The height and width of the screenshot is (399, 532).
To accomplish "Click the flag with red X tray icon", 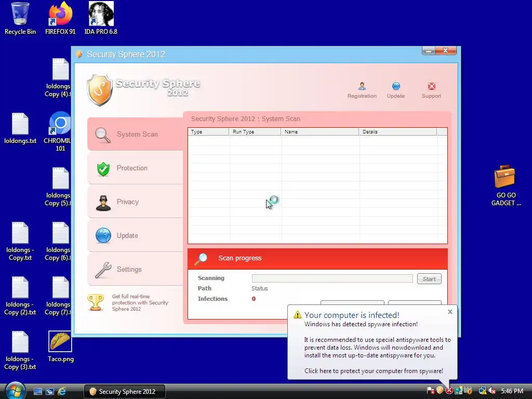I will pyautogui.click(x=431, y=391).
